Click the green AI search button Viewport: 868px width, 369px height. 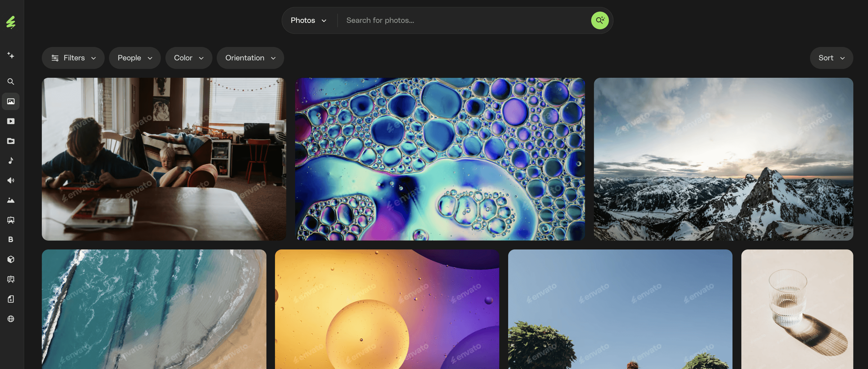(x=599, y=20)
